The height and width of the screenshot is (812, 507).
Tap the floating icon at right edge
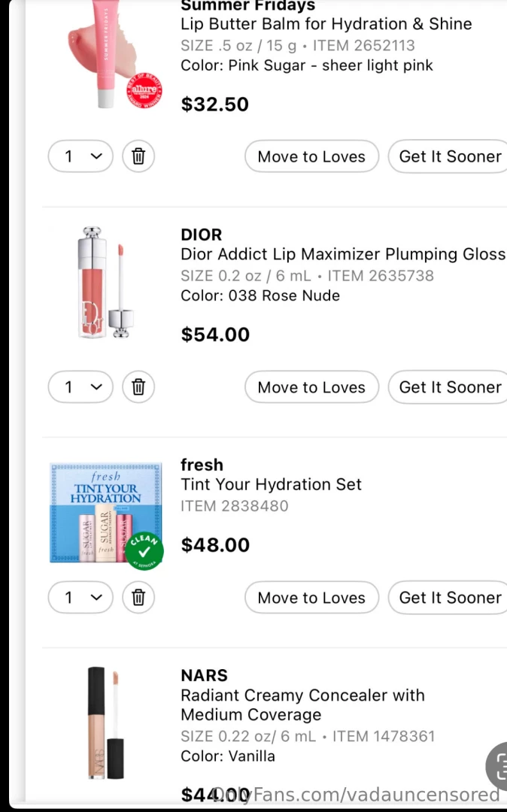[x=498, y=765]
